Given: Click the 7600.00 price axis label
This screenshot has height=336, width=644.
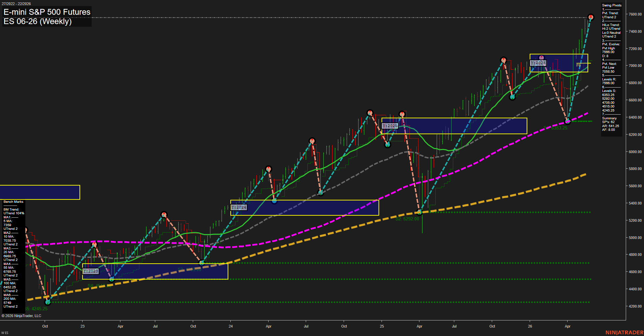Looking at the screenshot, I should [x=635, y=14].
